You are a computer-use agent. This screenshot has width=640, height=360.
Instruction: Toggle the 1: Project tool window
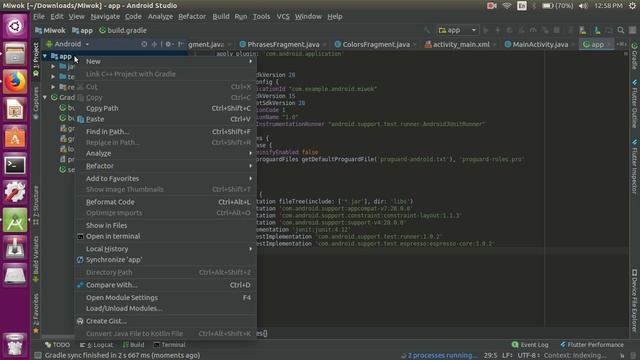point(36,59)
